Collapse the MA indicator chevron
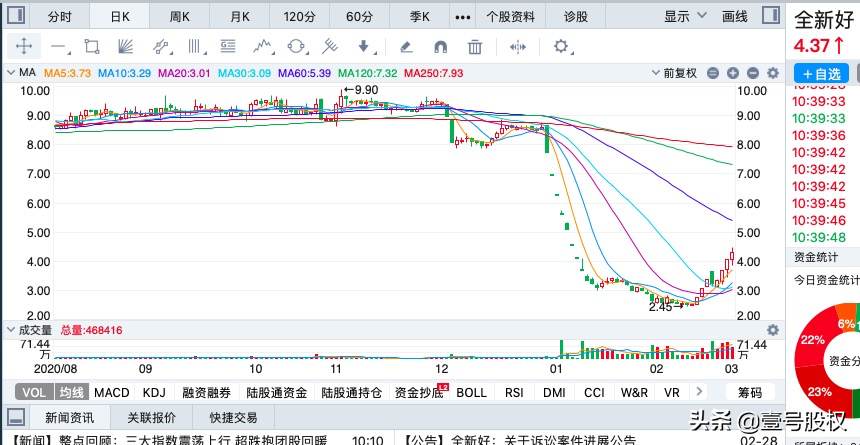Screen dimensions: 860x445 [x=9, y=73]
